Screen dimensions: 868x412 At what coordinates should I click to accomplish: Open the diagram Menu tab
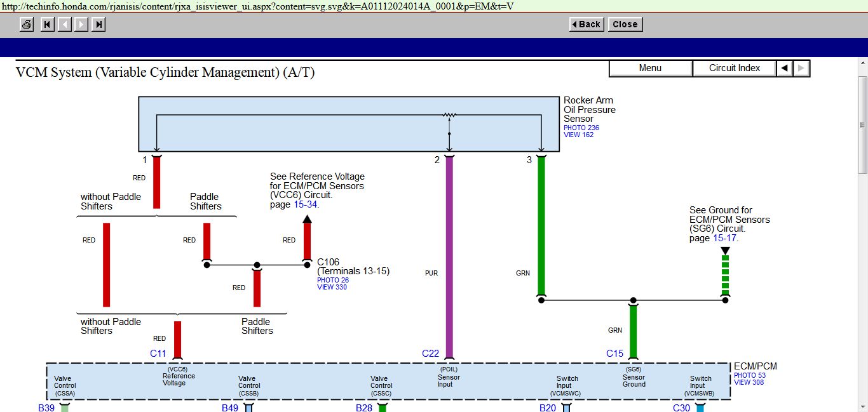pyautogui.click(x=650, y=68)
